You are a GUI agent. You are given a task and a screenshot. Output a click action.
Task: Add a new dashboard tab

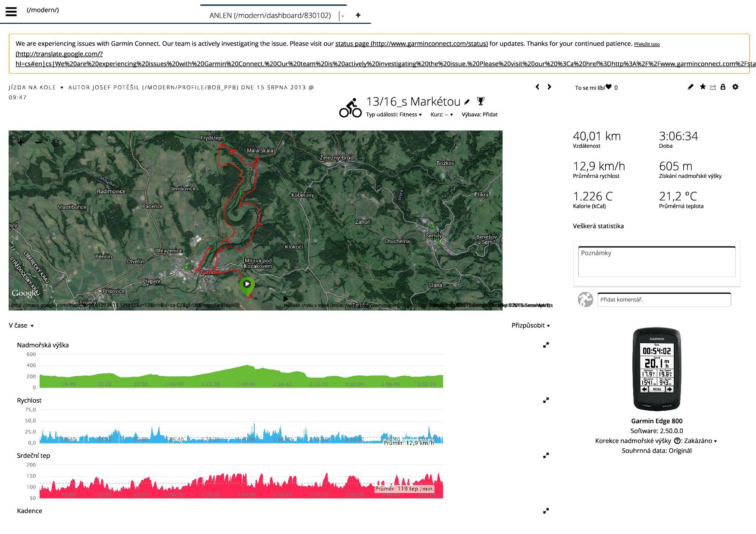[x=358, y=16]
